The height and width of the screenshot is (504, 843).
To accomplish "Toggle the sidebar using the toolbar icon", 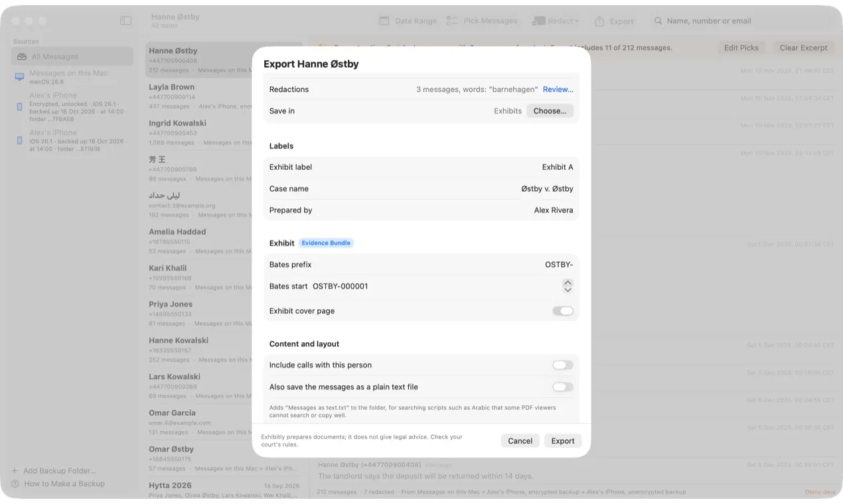I will (x=125, y=21).
